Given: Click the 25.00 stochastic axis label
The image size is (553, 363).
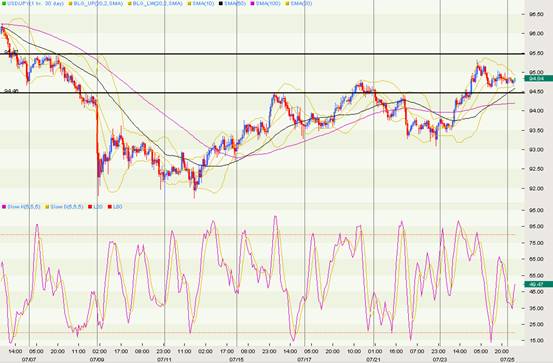Looking at the screenshot, I should (536, 324).
